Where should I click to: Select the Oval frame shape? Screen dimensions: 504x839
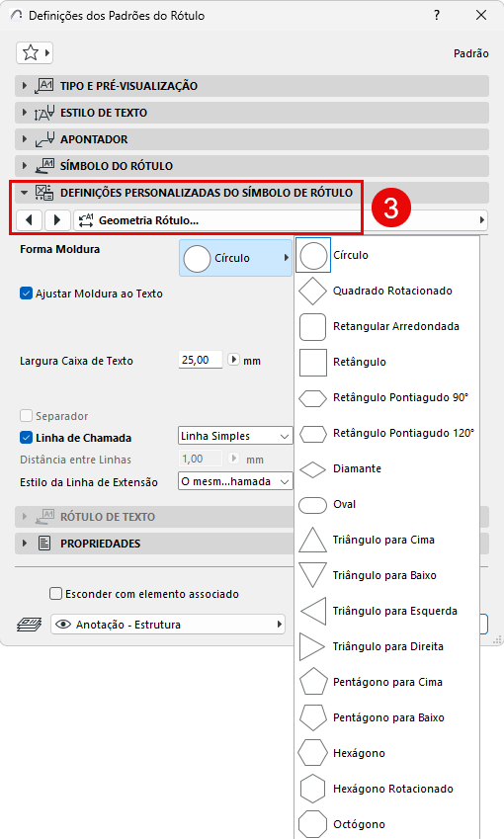point(386,505)
